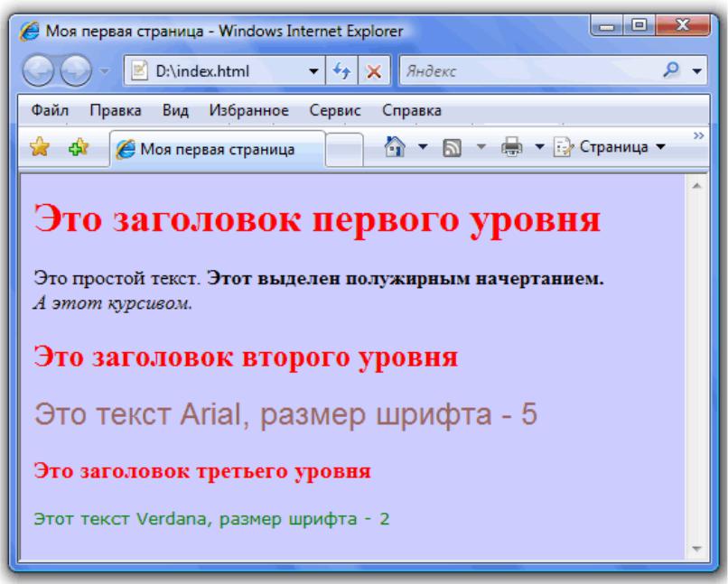Open the Страница toolbar menu

click(x=609, y=147)
